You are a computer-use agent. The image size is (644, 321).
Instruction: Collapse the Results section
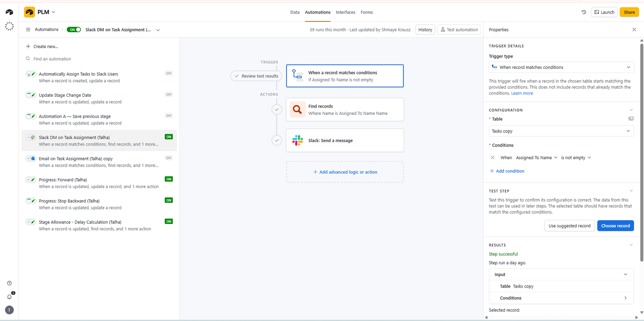pos(631,245)
